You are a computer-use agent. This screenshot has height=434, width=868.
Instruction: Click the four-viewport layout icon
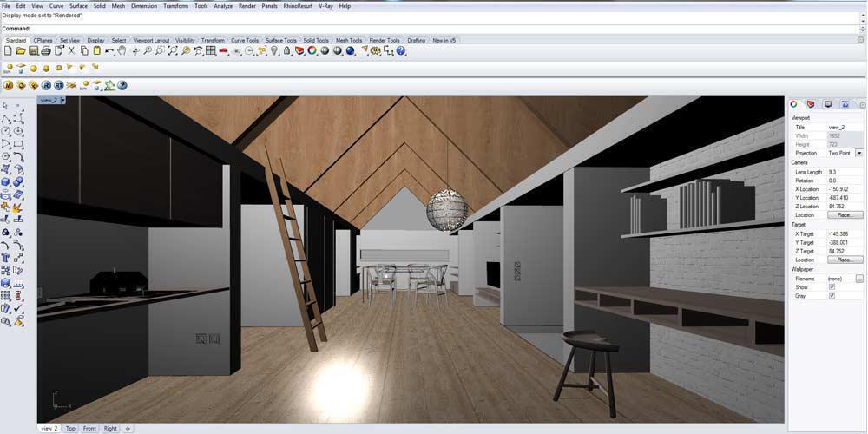click(210, 50)
